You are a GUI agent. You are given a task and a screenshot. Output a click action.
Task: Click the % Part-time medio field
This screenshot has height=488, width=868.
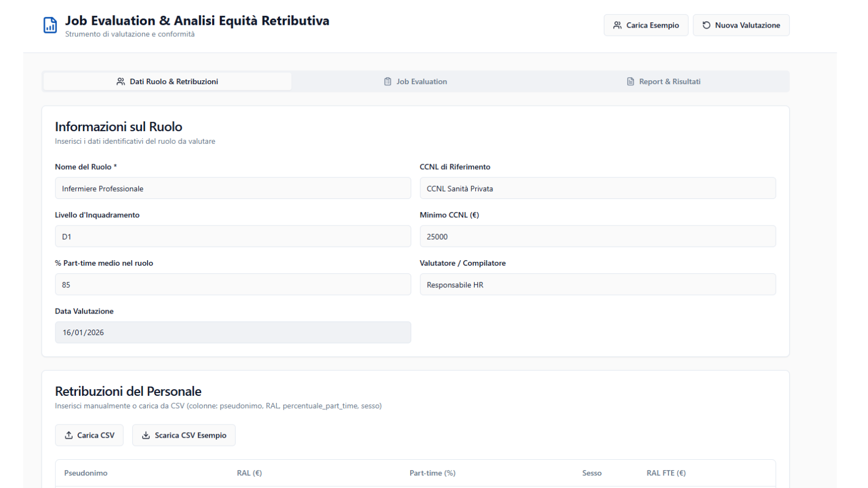click(x=233, y=285)
